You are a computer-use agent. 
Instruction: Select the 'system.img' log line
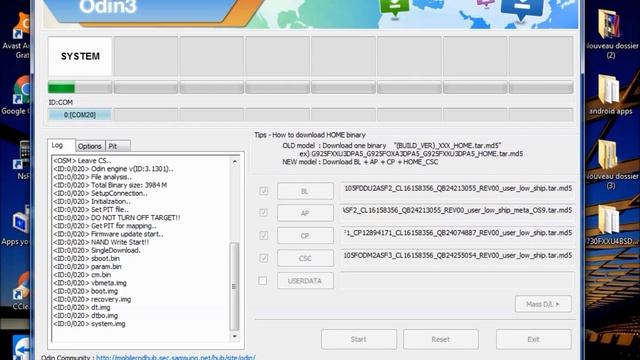pyautogui.click(x=89, y=324)
